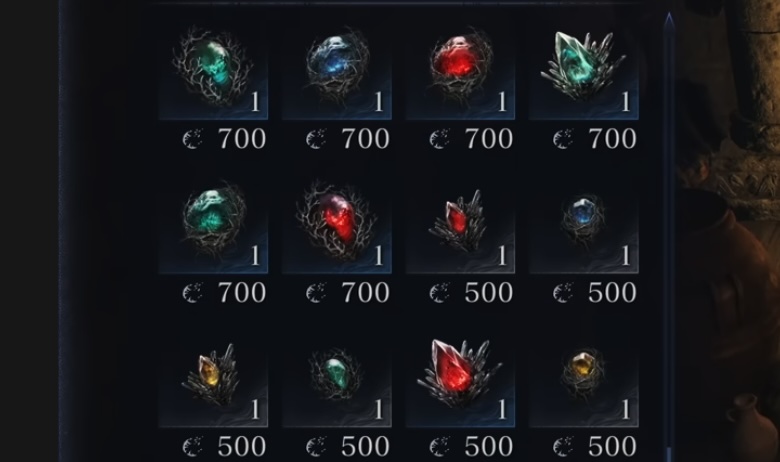Select the blue orb relic priced 700
This screenshot has height=462, width=780.
[x=337, y=68]
